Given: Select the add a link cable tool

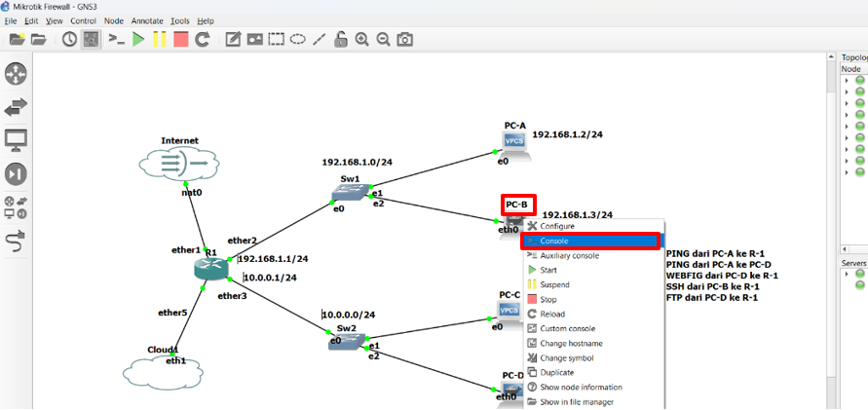Looking at the screenshot, I should [17, 238].
